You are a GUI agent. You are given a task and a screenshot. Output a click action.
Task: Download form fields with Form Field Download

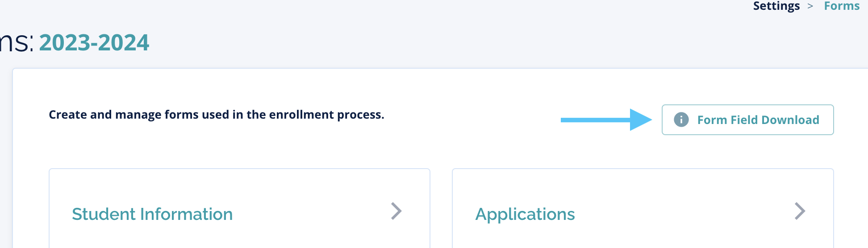(747, 120)
